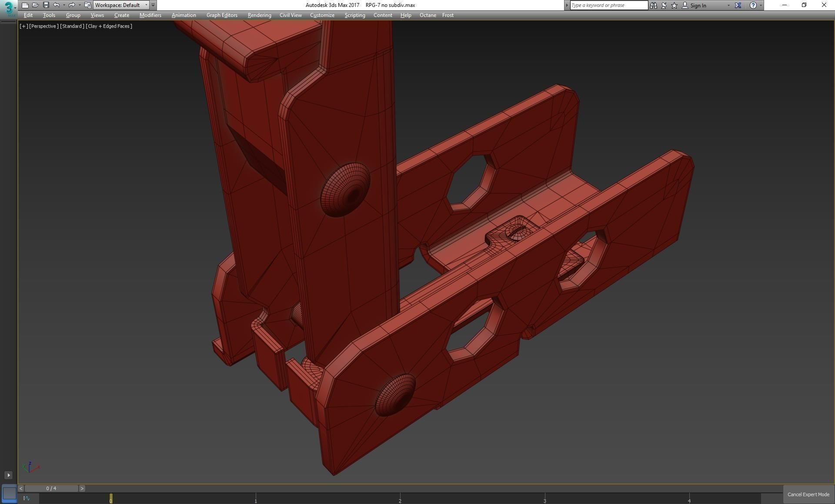Open the Subscription Center satellite dish icon

tap(664, 5)
